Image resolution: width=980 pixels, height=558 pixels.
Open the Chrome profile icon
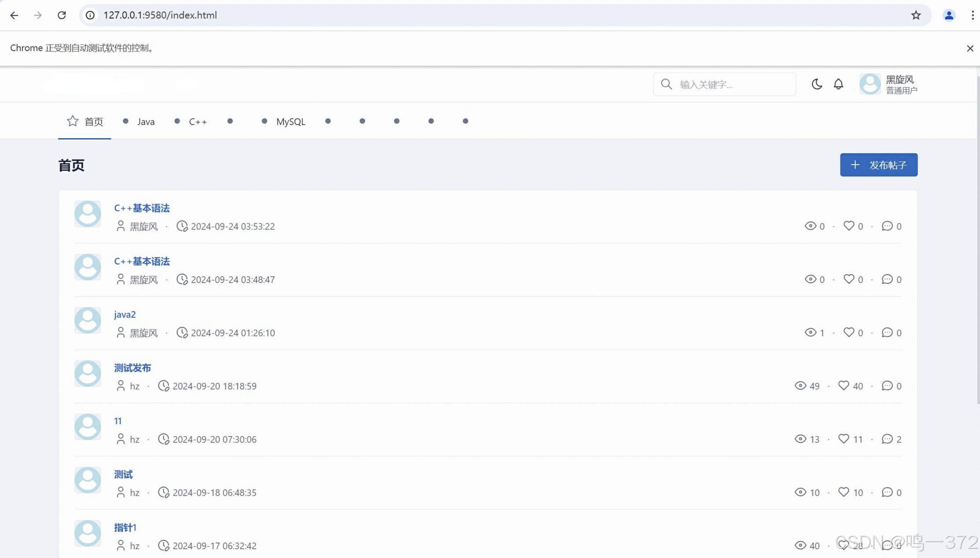tap(949, 15)
